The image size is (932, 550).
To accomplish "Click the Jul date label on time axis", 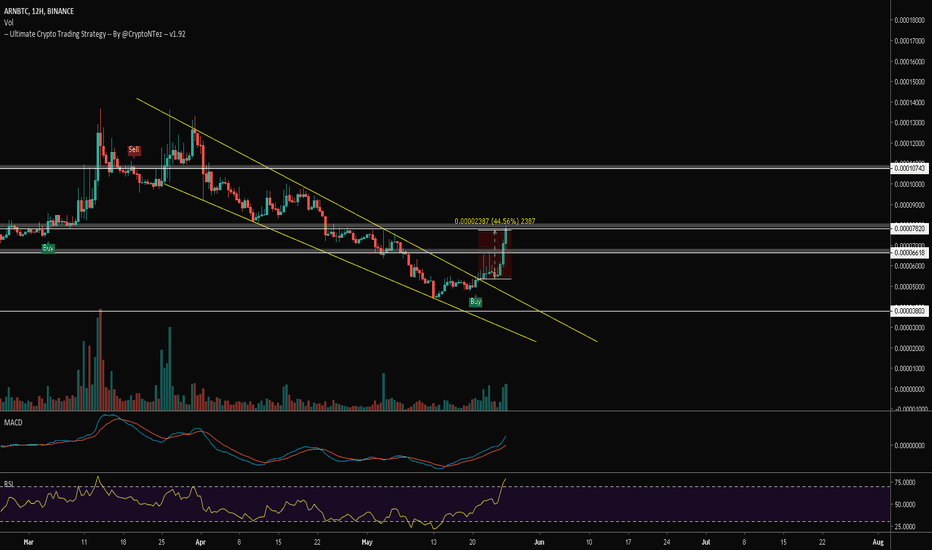I will (706, 542).
